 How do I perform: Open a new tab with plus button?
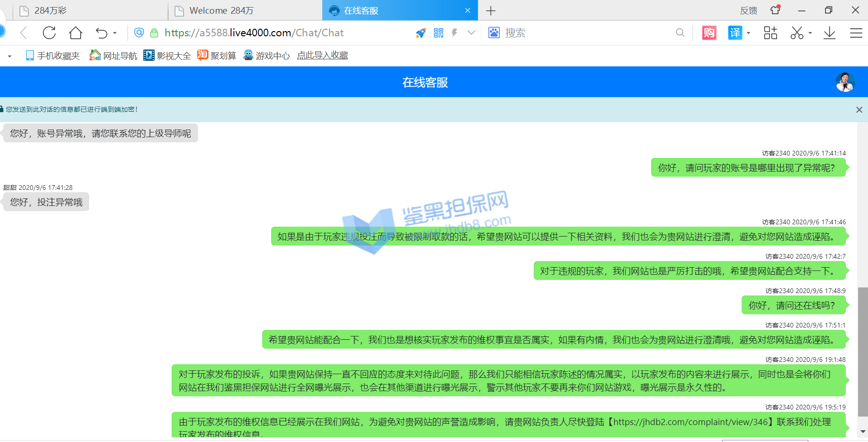coord(491,10)
